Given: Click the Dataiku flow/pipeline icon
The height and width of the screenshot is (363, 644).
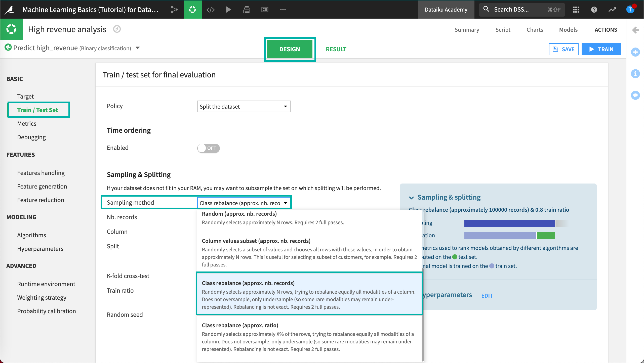Looking at the screenshot, I should [x=174, y=9].
